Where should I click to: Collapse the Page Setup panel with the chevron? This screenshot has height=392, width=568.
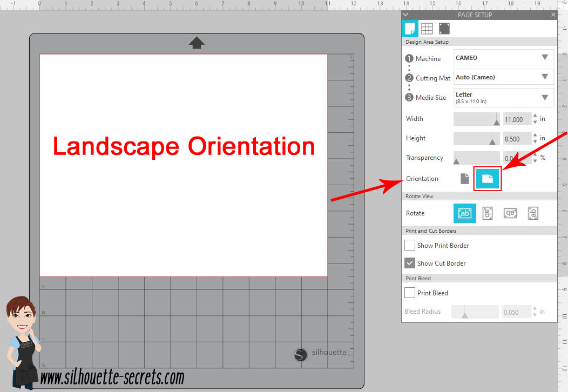click(406, 15)
